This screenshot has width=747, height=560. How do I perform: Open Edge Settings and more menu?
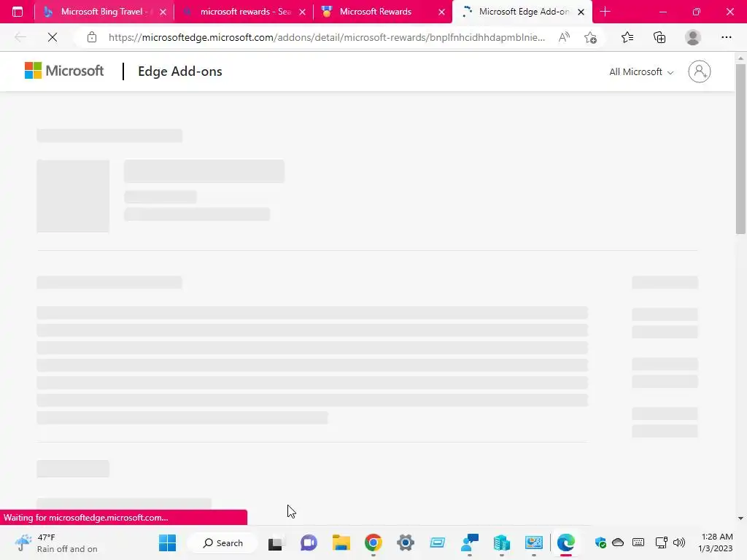coord(726,37)
